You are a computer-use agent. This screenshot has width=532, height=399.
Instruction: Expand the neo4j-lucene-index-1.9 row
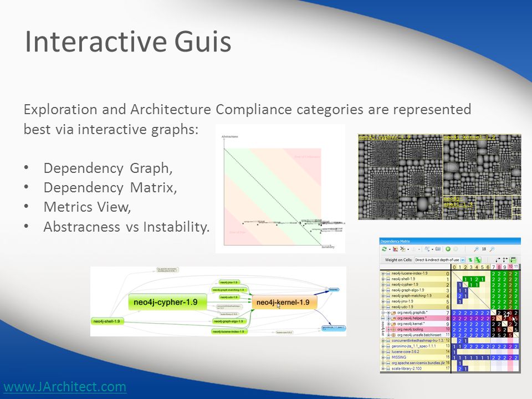click(x=383, y=273)
